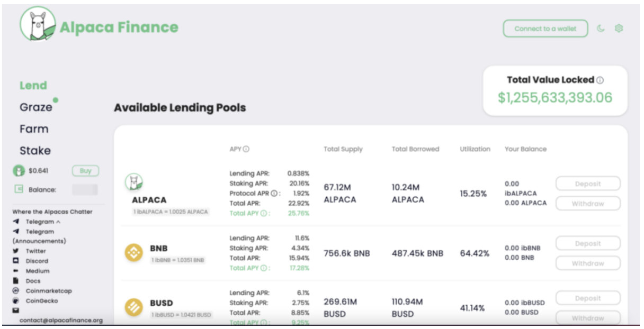Click ALPACA row Total APY info icon

[264, 214]
